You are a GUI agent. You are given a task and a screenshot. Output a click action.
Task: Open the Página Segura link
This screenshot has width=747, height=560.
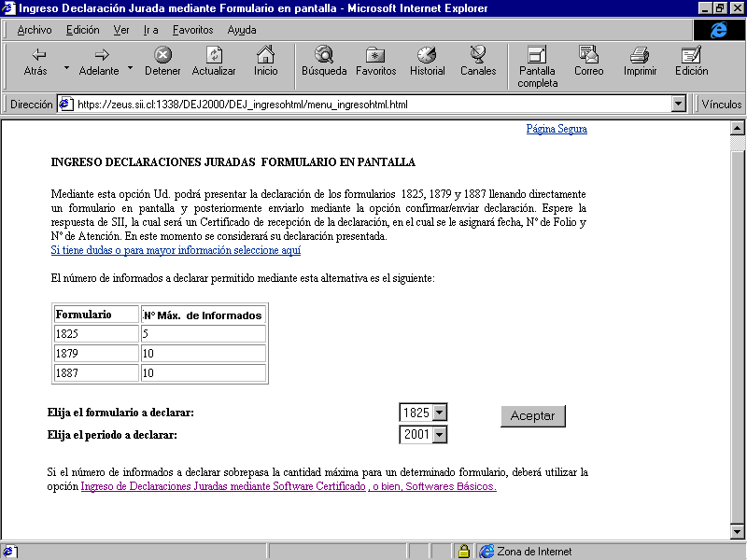click(x=557, y=129)
